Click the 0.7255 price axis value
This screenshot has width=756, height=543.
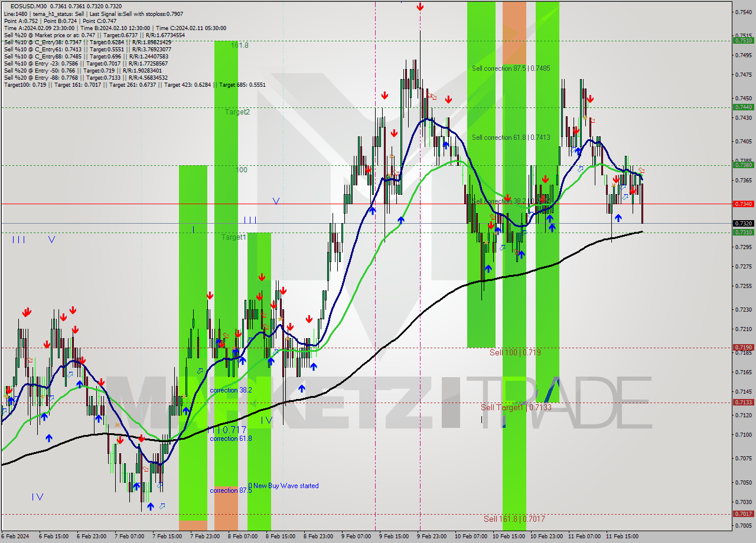pyautogui.click(x=744, y=286)
